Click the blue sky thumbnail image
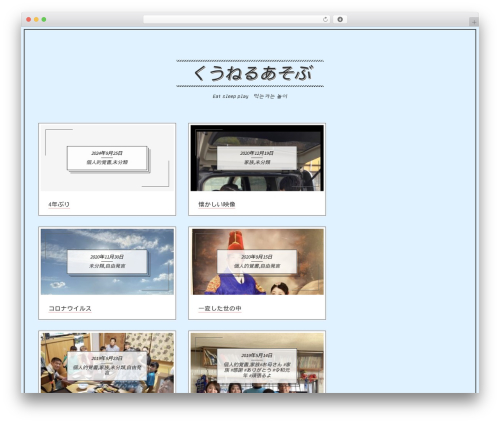This screenshot has height=423, width=500. point(107,262)
